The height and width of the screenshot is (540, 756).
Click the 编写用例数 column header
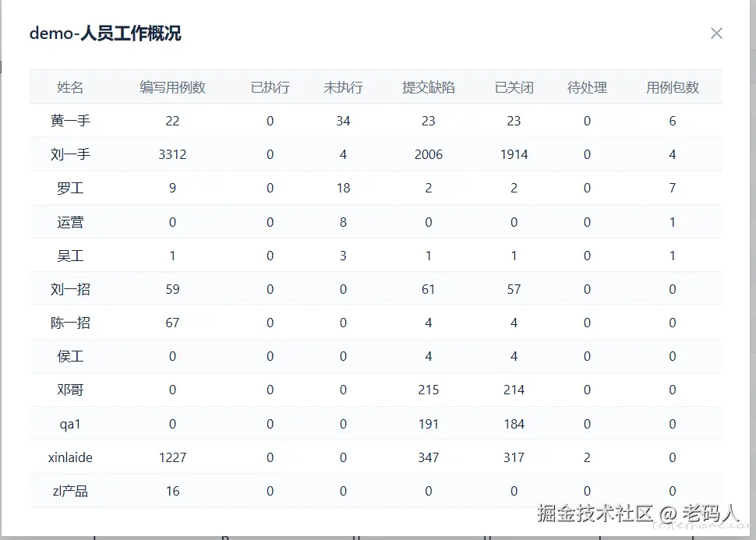pyautogui.click(x=172, y=87)
